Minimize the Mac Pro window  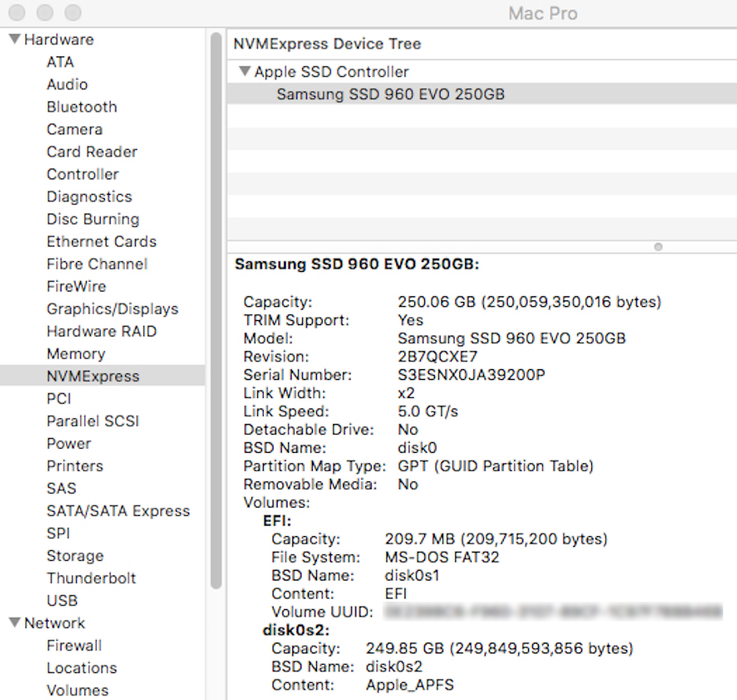point(45,12)
